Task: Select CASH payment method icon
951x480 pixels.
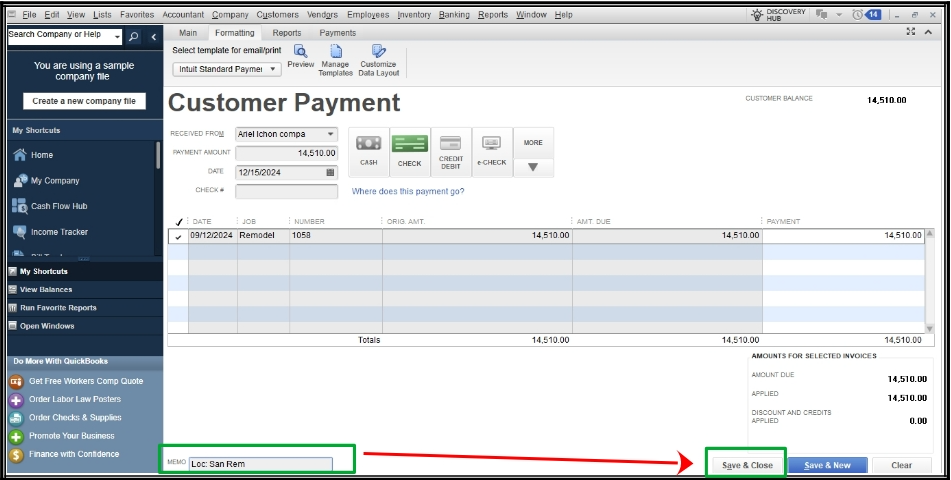Action: tap(368, 144)
